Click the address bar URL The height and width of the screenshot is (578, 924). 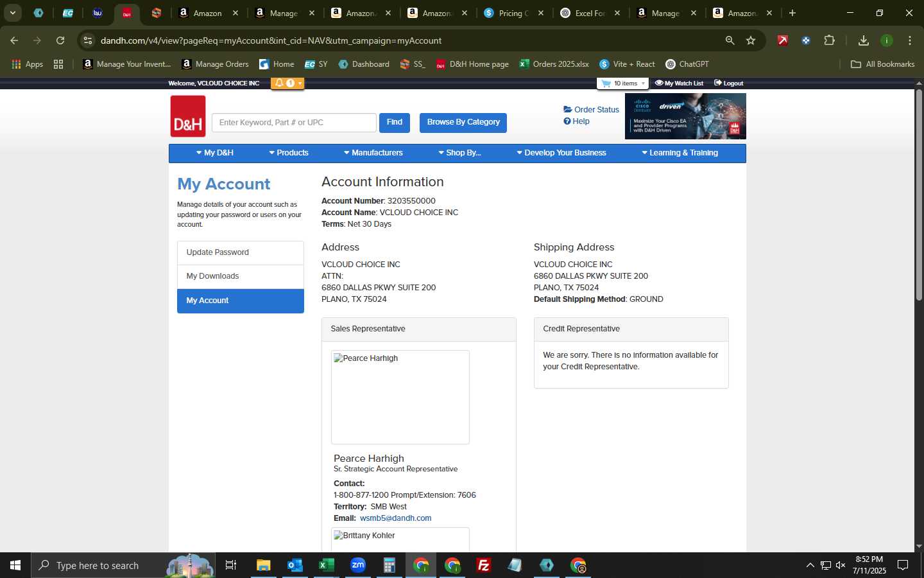pos(271,40)
